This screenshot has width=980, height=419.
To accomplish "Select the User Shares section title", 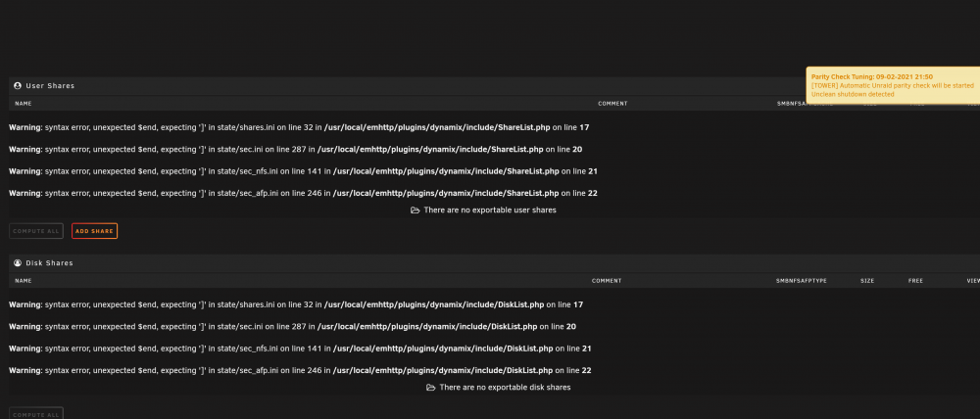I will pyautogui.click(x=50, y=85).
